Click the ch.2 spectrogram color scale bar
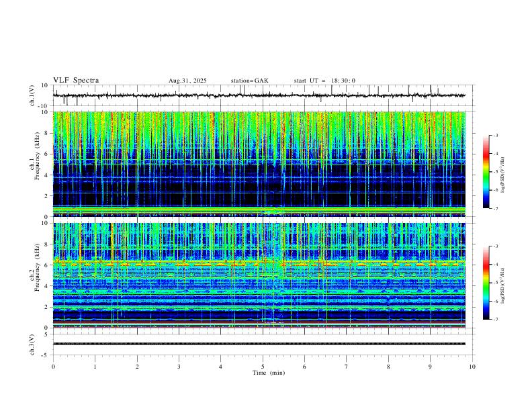Image resolution: width=532 pixels, height=411 pixels. (486, 283)
